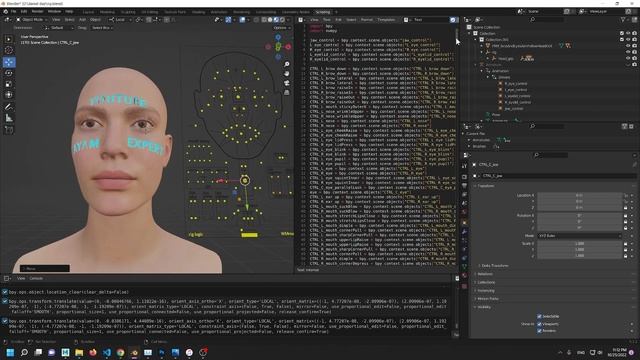
Task: Open the Tool properties tab
Action: (464, 166)
